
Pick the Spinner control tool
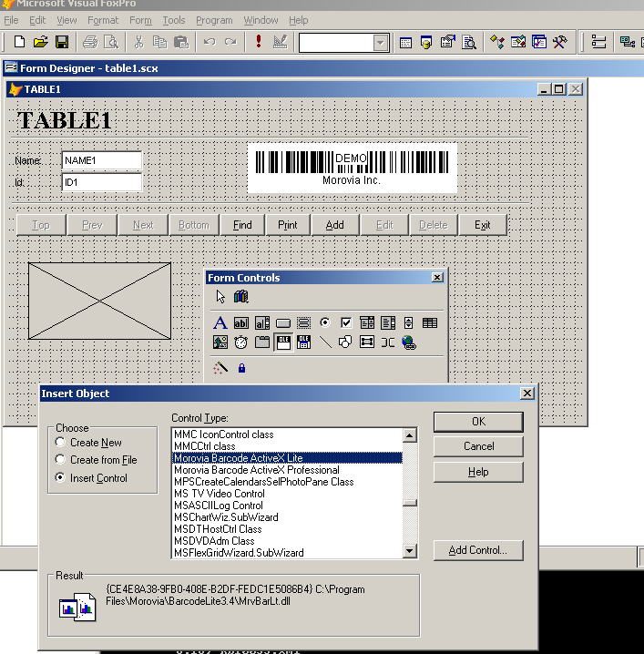pyautogui.click(x=408, y=322)
